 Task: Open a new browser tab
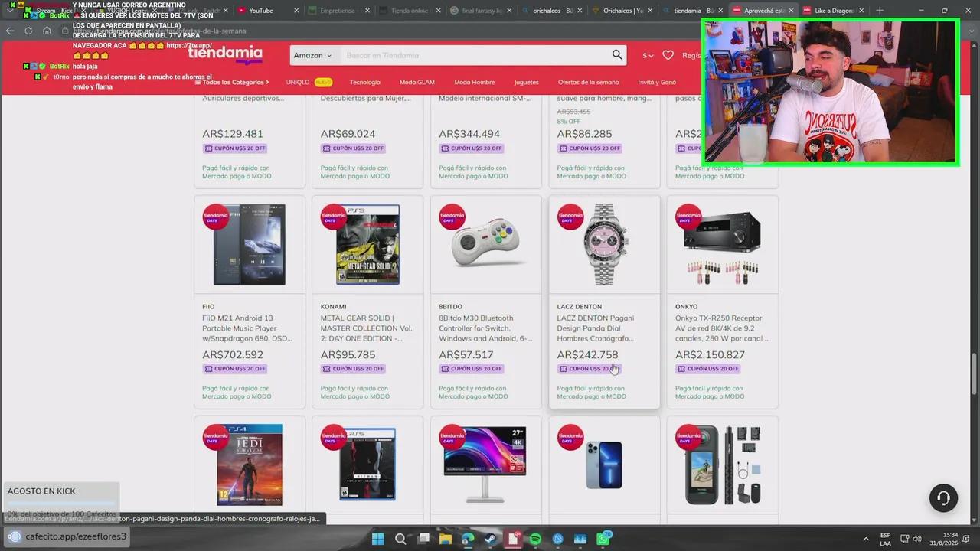click(x=880, y=11)
